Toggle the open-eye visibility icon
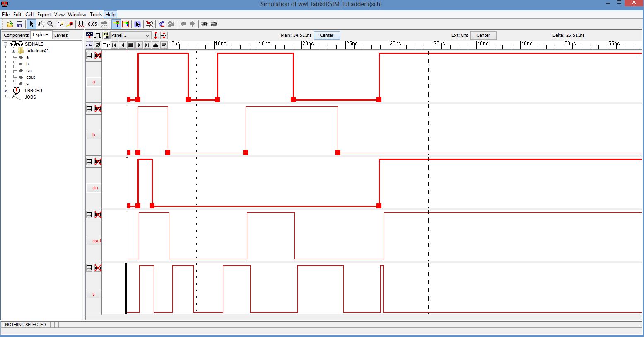Screen dimensions: 644x337 coord(204,24)
